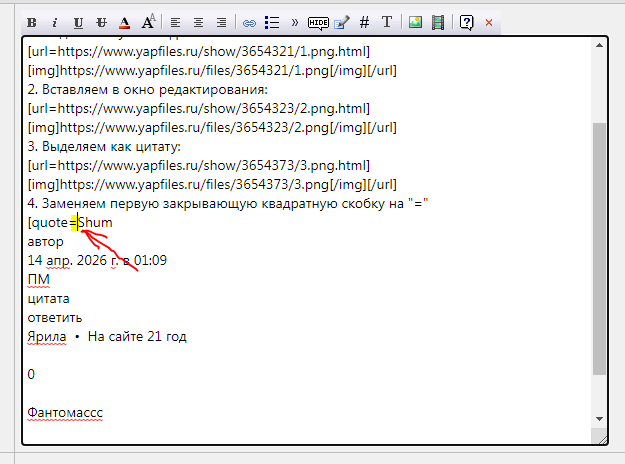Insert an image via picture icon
Image resolution: width=625 pixels, height=464 pixels.
pos(415,21)
